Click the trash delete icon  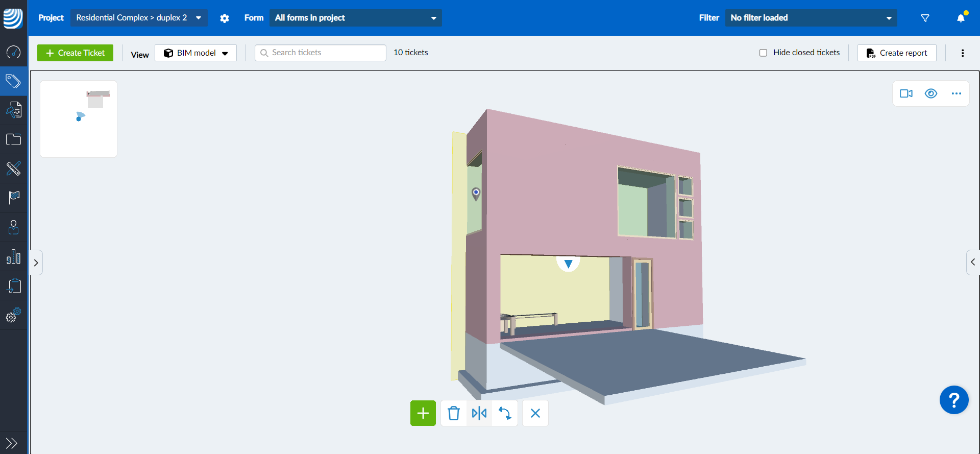point(453,413)
